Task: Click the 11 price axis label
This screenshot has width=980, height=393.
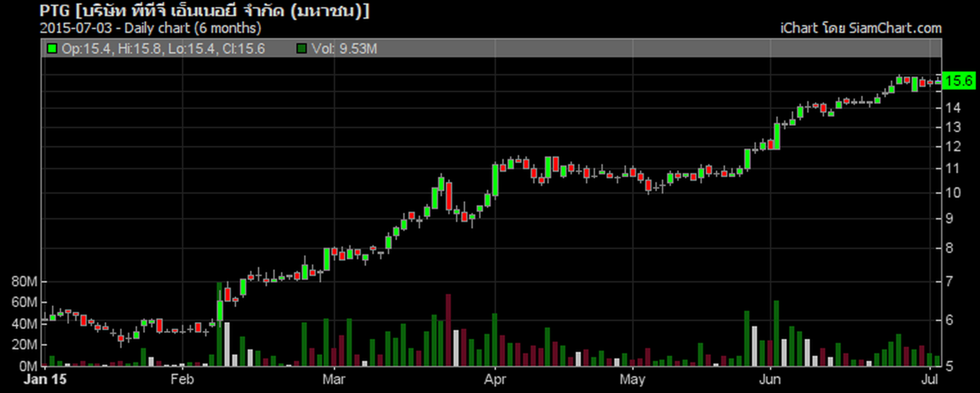Action: coord(953,168)
